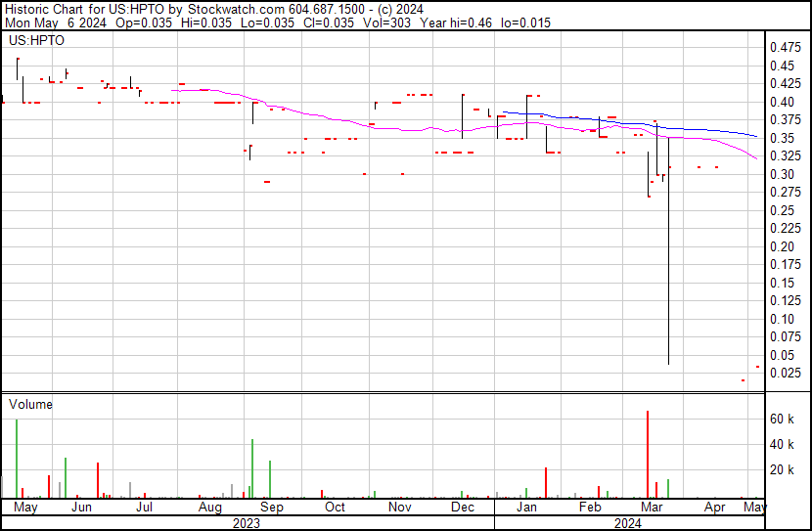The height and width of the screenshot is (531, 812).
Task: Click the long March price bar dropping to 0.04
Action: point(668,251)
